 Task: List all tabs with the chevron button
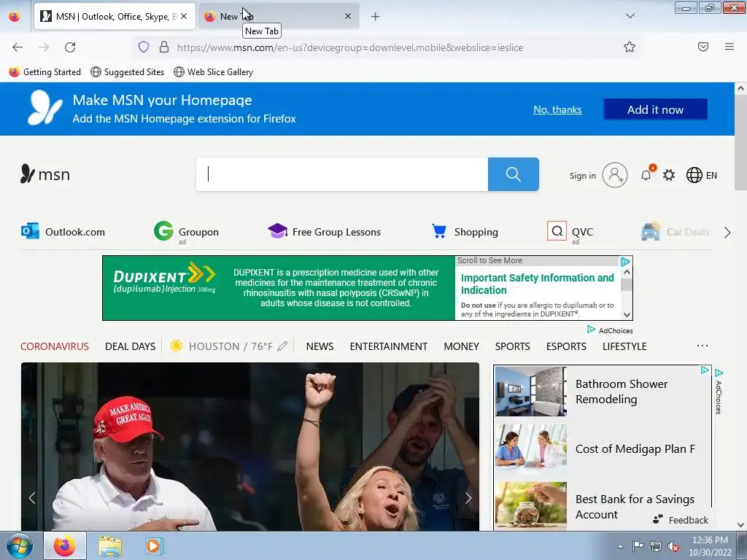[630, 16]
